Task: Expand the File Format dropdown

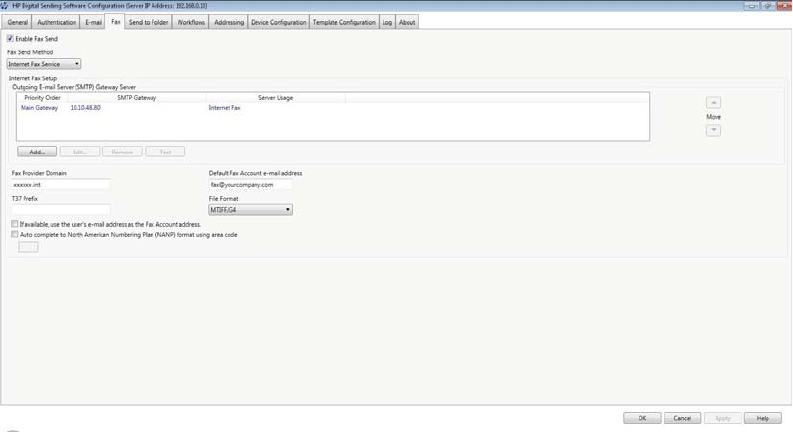Action: coord(250,209)
